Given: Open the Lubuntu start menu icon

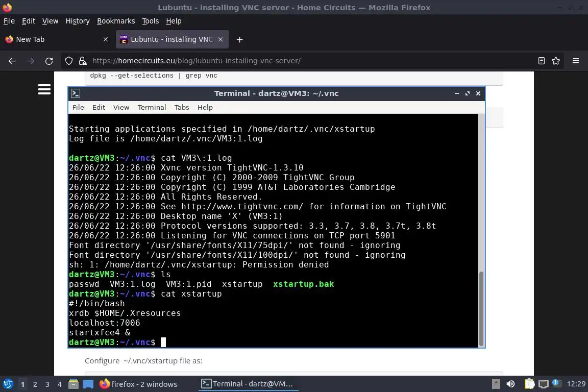Looking at the screenshot, I should click(x=8, y=384).
